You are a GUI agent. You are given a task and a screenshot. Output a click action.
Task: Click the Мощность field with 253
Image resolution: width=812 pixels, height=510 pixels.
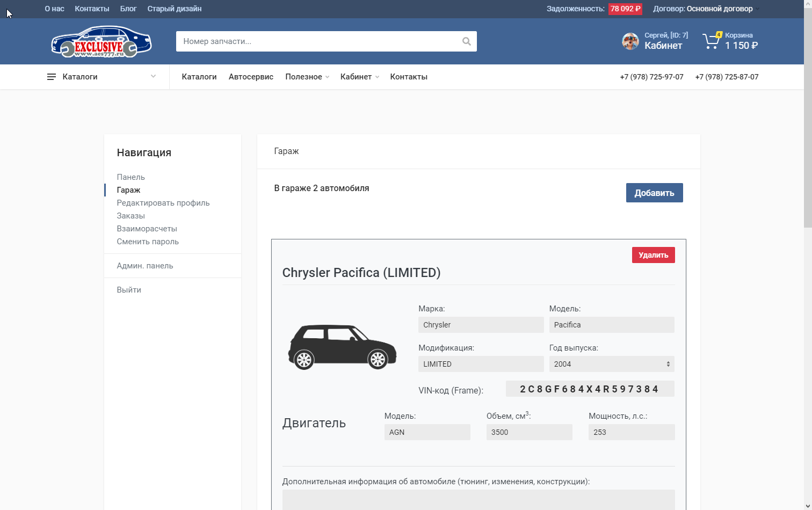point(632,432)
